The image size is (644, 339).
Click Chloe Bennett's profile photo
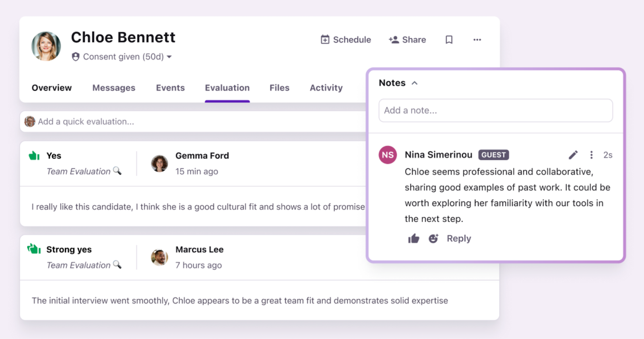click(46, 46)
